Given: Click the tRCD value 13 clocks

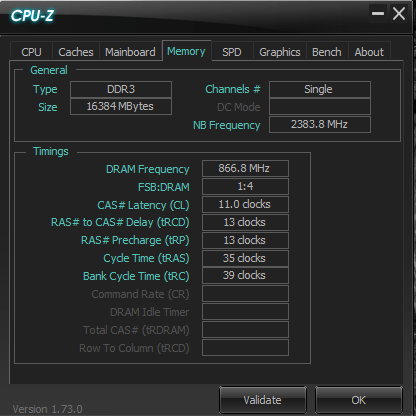Looking at the screenshot, I should pos(245,222).
